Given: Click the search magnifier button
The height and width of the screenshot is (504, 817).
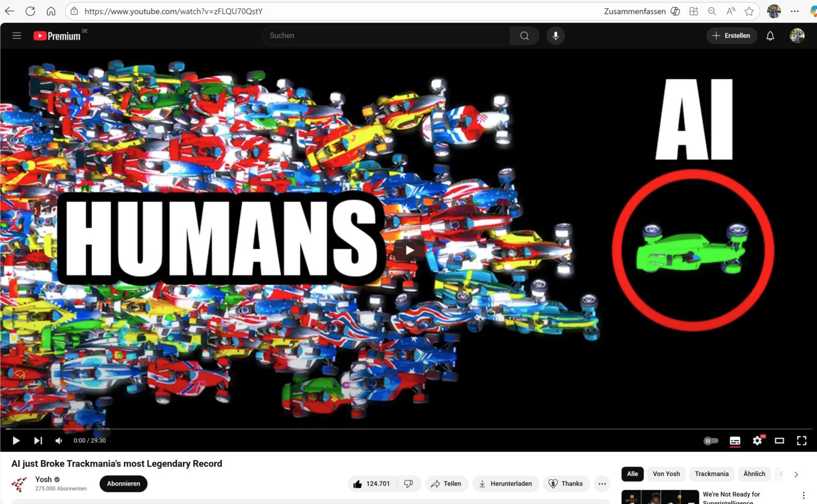Looking at the screenshot, I should click(524, 36).
